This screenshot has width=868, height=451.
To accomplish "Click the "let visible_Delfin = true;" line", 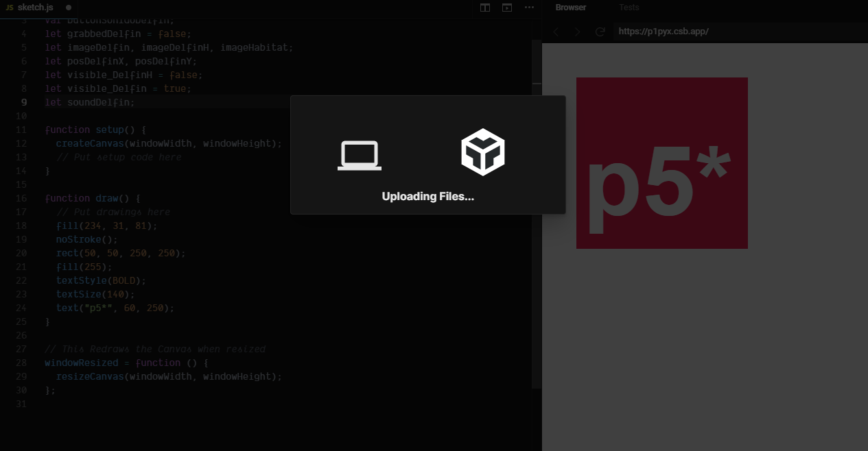I will click(x=118, y=88).
